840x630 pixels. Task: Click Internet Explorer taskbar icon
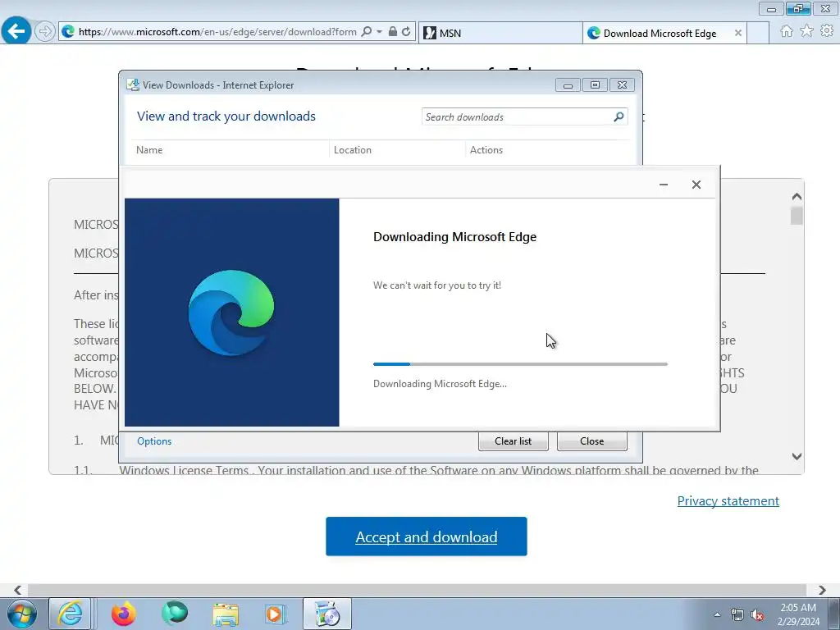[x=70, y=614]
